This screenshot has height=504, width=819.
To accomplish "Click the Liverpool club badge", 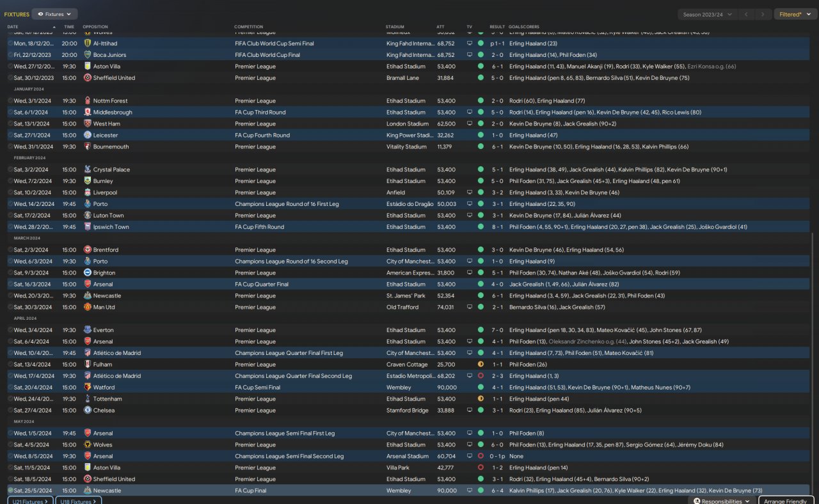I will (88, 193).
